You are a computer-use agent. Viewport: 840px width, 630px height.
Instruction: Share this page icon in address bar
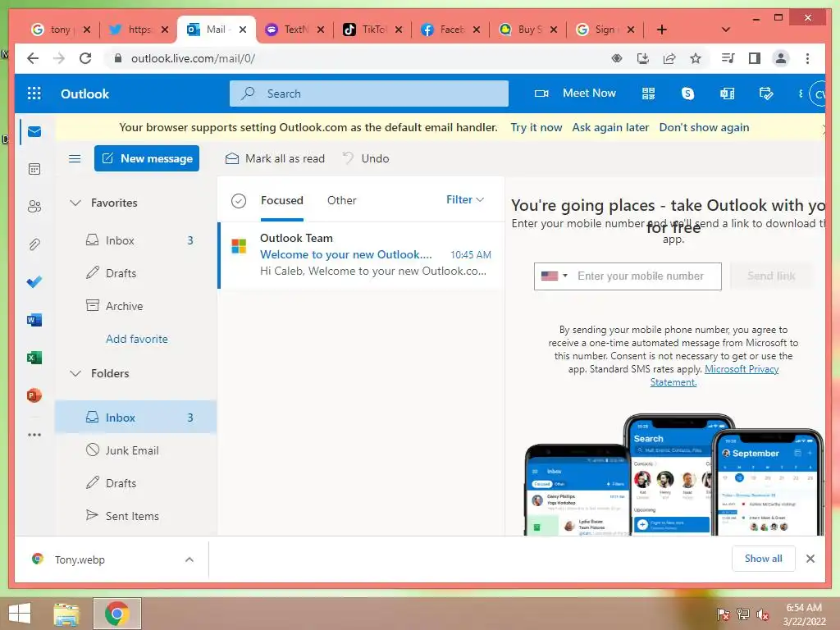[x=669, y=58]
